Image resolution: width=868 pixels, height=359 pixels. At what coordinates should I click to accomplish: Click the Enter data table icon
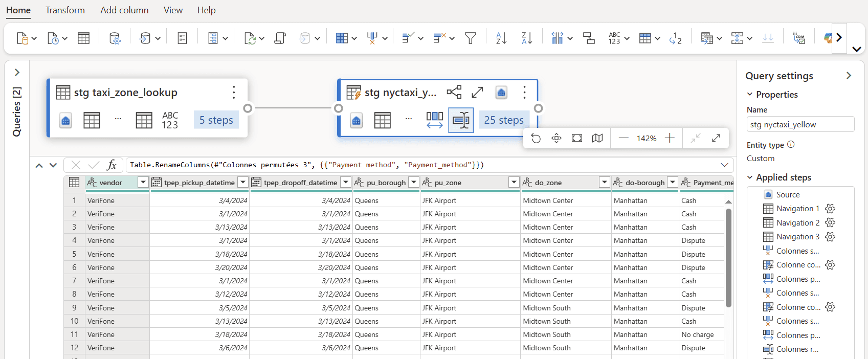83,38
